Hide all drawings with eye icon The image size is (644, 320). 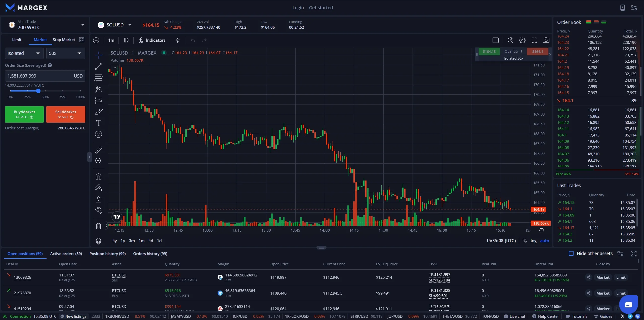pos(98,210)
